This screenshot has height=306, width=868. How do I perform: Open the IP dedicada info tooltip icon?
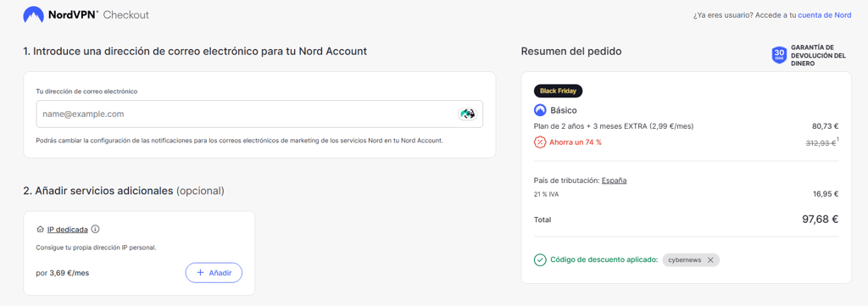click(x=95, y=229)
